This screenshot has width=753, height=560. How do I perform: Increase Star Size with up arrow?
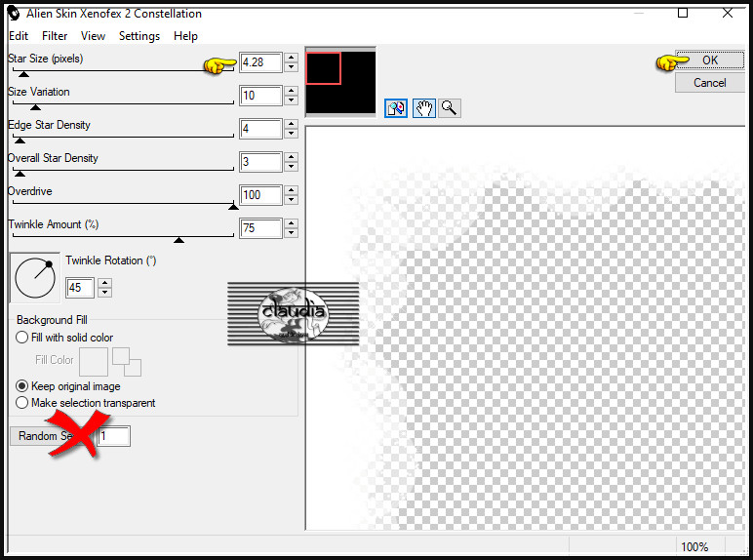coord(291,58)
